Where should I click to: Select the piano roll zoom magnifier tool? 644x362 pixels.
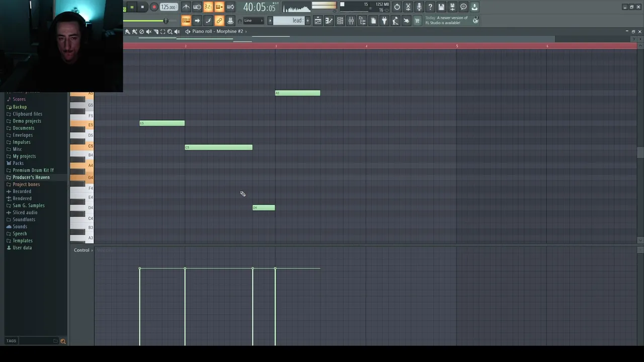coord(170,32)
